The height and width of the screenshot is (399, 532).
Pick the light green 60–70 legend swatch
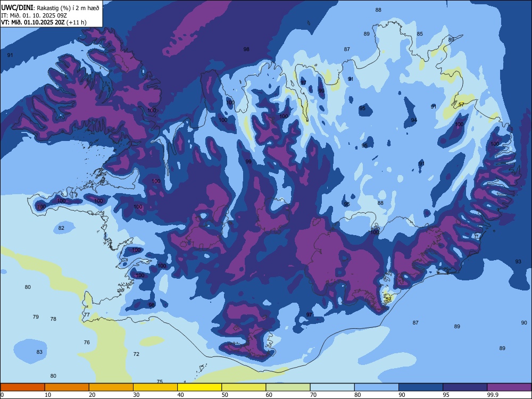pos(288,387)
